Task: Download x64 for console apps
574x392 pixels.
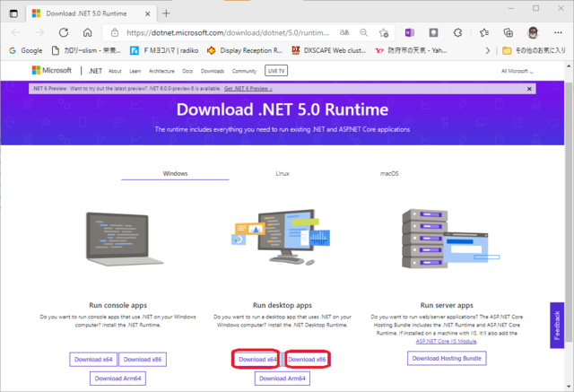Action: coord(93,360)
